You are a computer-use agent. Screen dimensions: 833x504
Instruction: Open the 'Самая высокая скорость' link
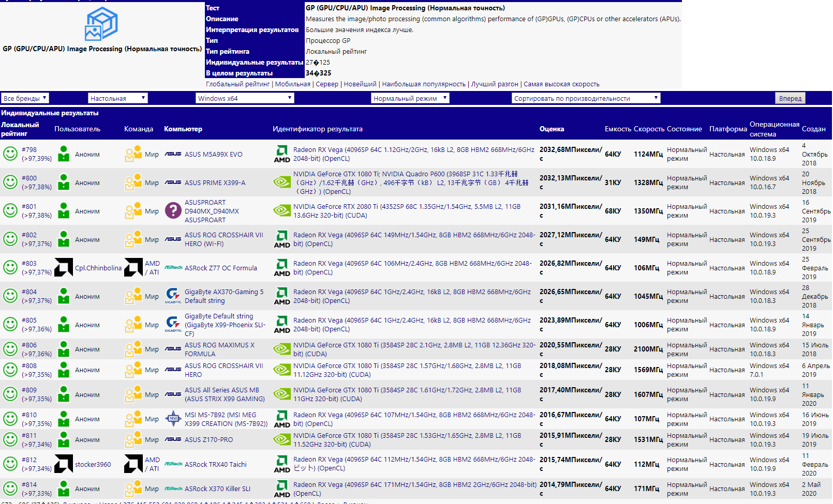click(561, 84)
